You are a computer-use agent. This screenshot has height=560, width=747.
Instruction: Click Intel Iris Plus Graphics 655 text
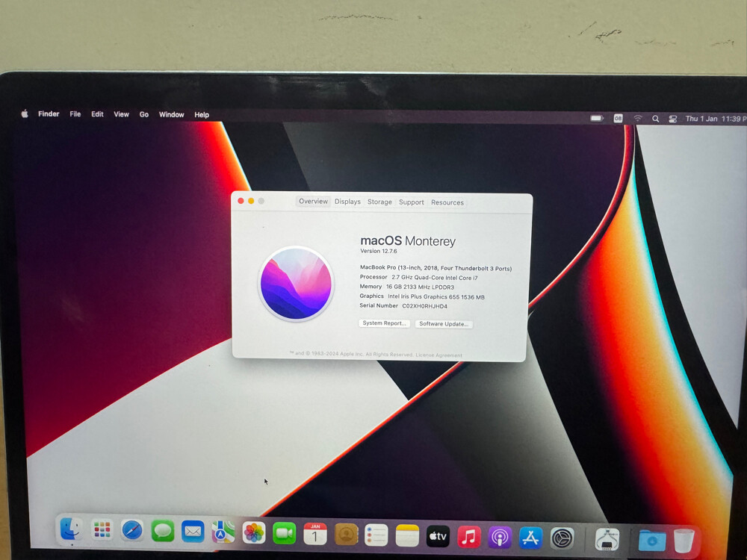(x=436, y=296)
